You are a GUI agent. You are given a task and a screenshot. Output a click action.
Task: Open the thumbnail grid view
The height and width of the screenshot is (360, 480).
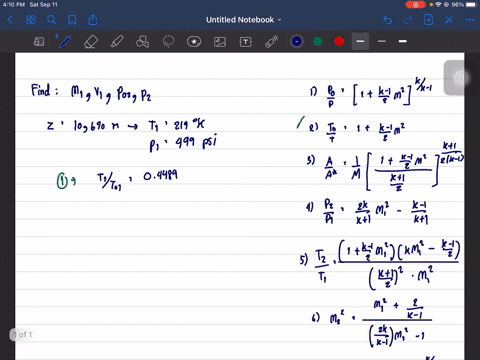click(x=31, y=20)
